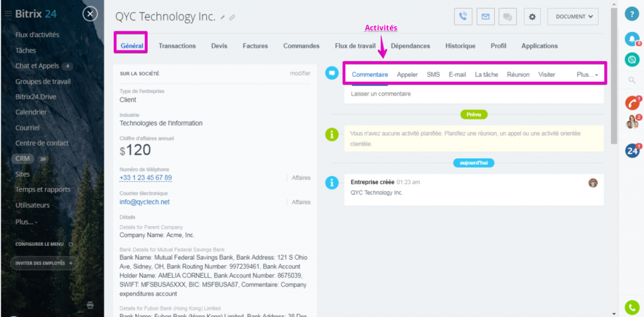Click the orange phone call notification icon
The width and height of the screenshot is (644, 317).
click(633, 103)
